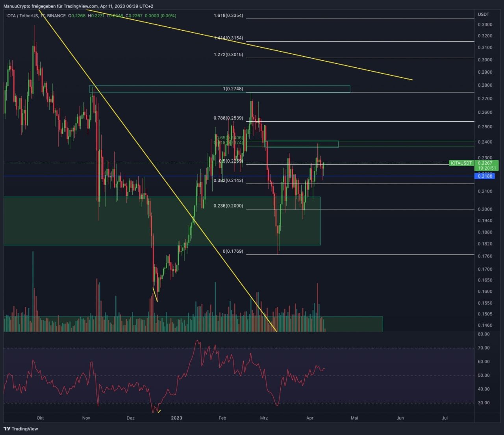The height and width of the screenshot is (435, 504).
Task: Click the 0(0.1769) Fibonacci base line
Action: (x=354, y=254)
